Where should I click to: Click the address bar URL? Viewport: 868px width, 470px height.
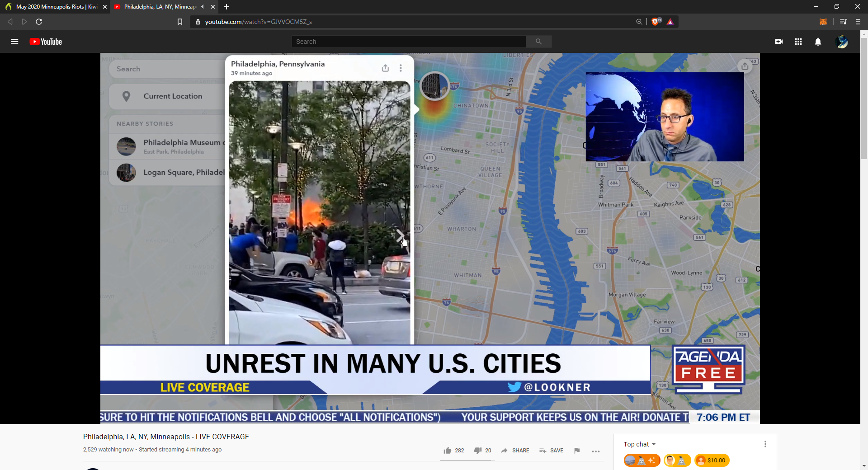point(258,22)
